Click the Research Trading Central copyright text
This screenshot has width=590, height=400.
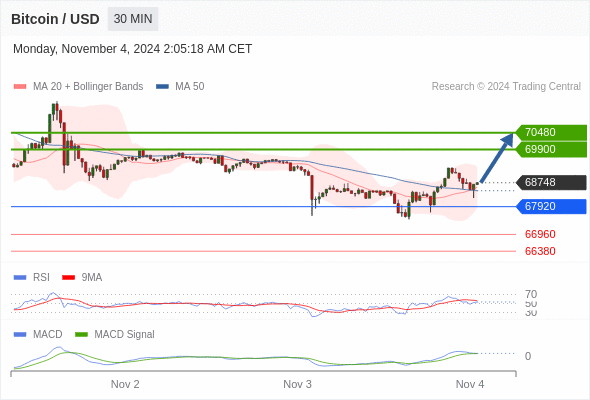(x=506, y=87)
